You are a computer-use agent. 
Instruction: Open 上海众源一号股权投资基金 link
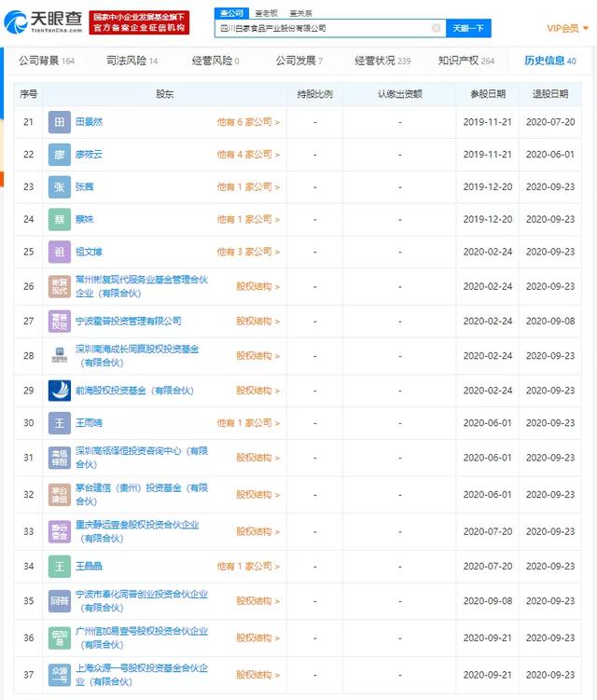point(141,675)
